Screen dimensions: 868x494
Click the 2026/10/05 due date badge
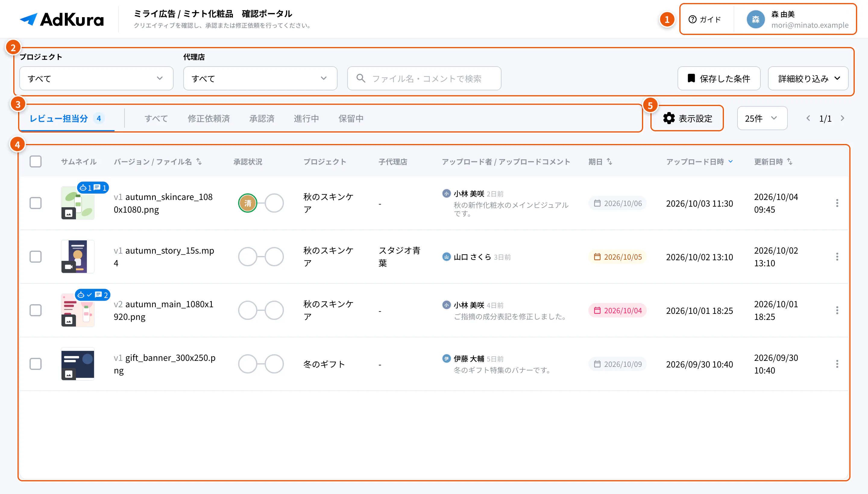618,257
